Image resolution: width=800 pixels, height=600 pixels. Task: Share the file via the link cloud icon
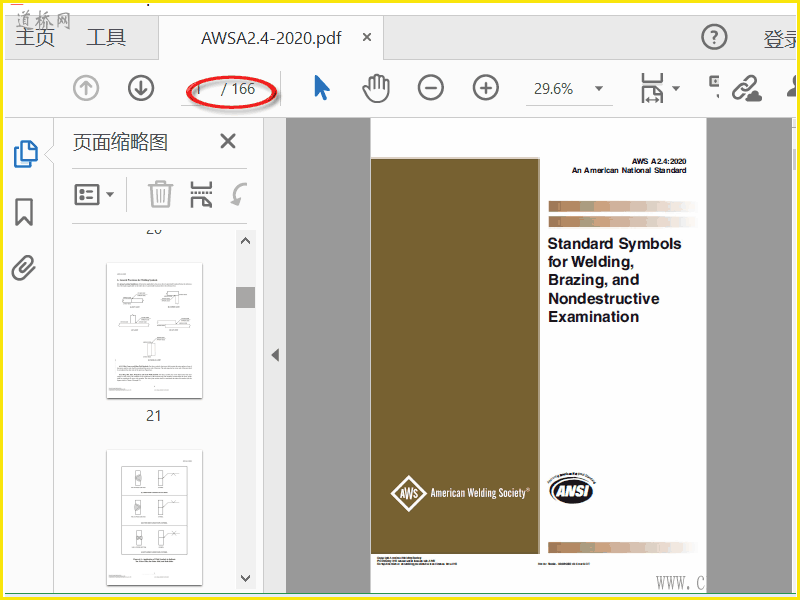pos(746,88)
